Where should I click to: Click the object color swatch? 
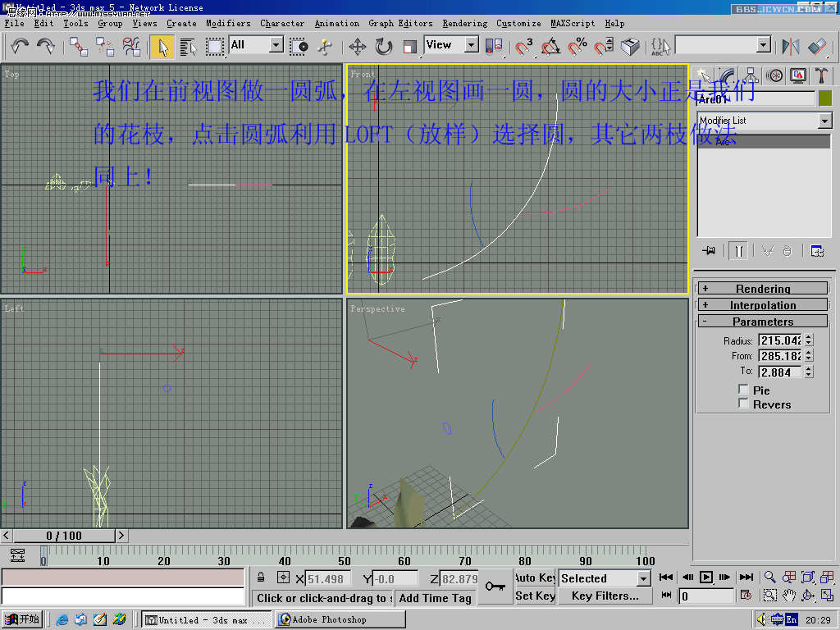(x=825, y=98)
